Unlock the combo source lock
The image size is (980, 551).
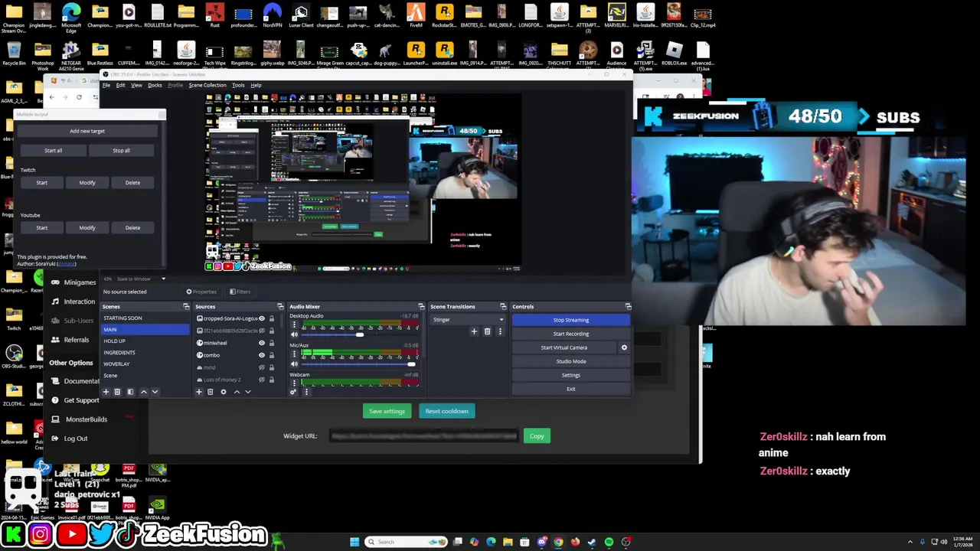[x=271, y=355]
